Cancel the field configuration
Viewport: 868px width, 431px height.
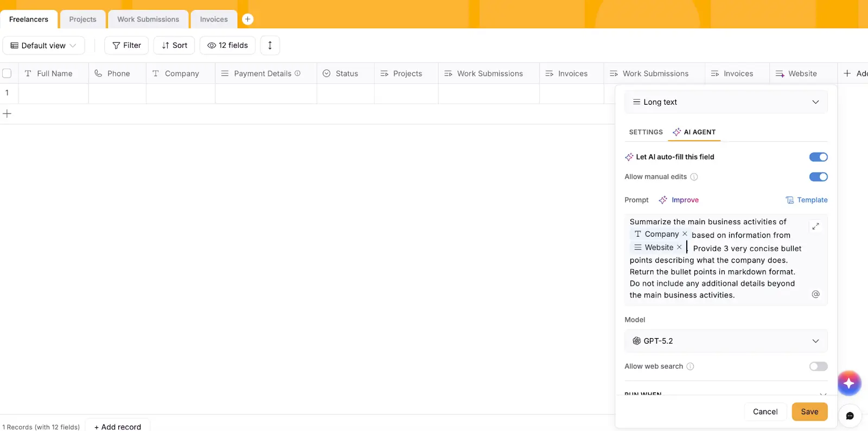[x=765, y=411]
